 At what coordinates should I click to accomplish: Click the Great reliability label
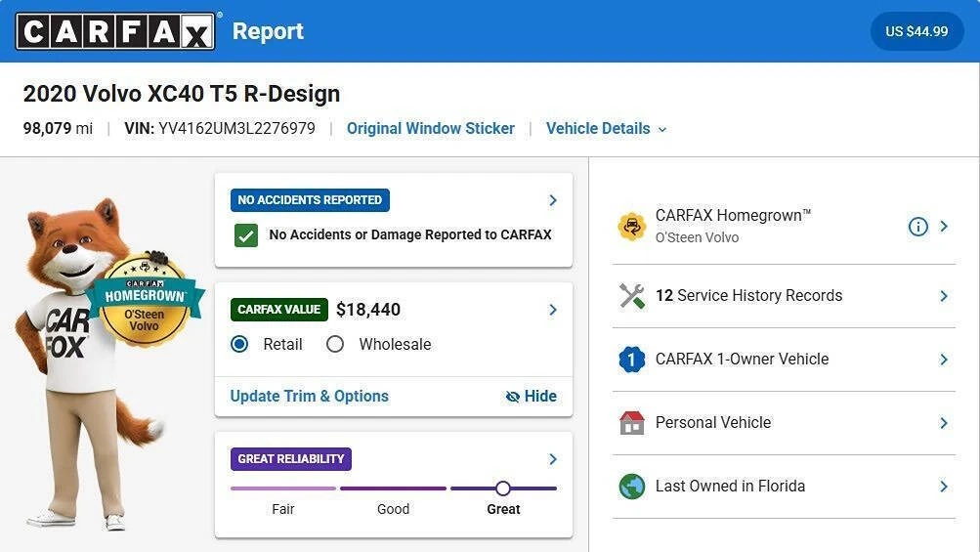click(503, 509)
